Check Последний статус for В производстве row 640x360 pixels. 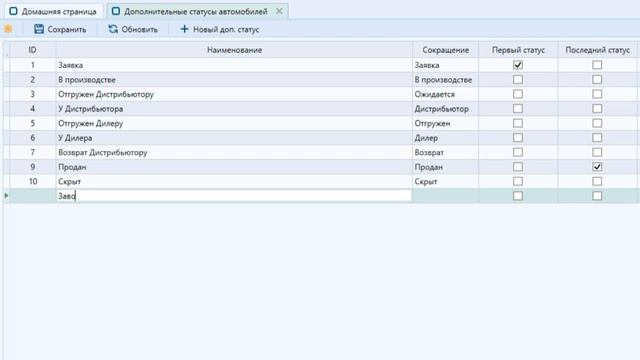pos(597,80)
